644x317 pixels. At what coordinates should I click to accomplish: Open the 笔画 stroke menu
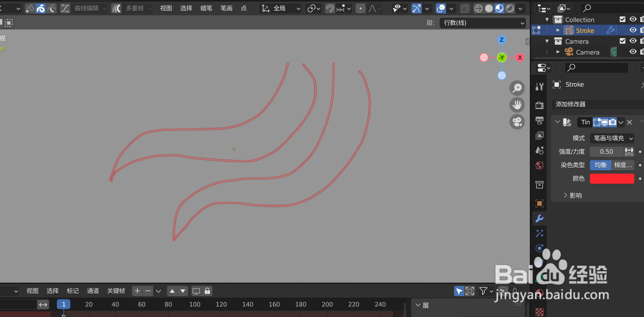pos(226,8)
